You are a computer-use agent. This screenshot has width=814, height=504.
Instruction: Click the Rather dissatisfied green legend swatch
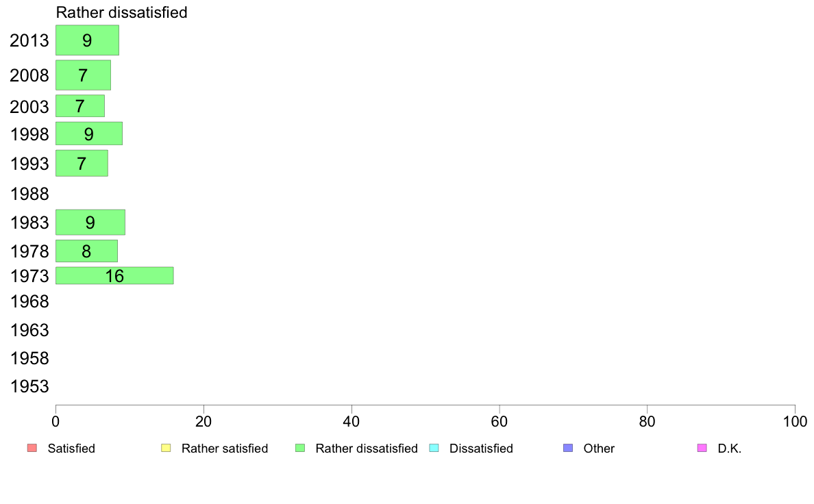[300, 448]
